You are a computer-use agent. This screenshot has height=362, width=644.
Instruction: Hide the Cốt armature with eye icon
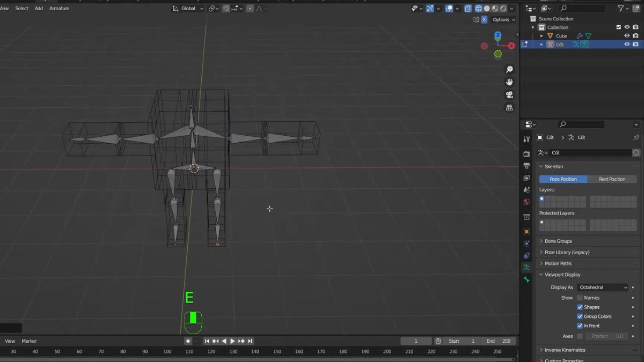coord(627,45)
